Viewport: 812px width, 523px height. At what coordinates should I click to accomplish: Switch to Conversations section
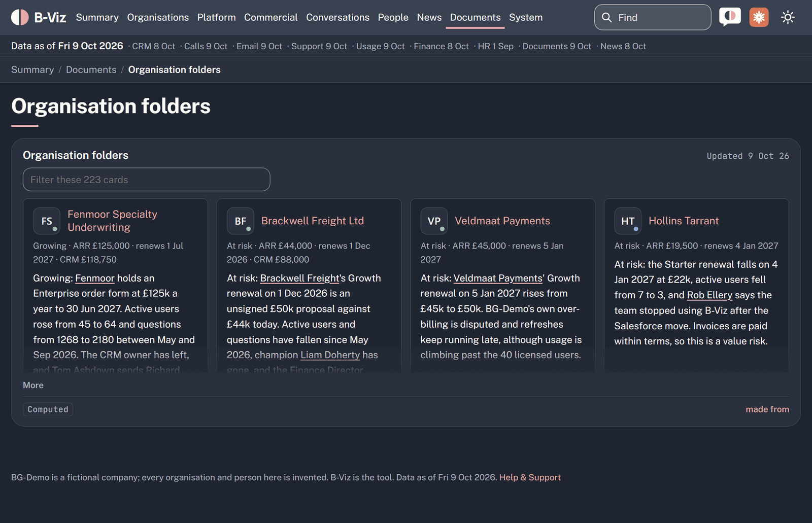[337, 17]
